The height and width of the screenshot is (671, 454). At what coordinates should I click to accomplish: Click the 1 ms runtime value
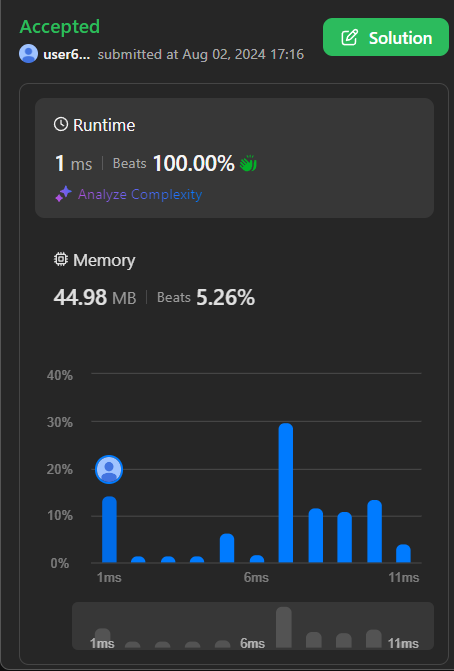[73, 163]
